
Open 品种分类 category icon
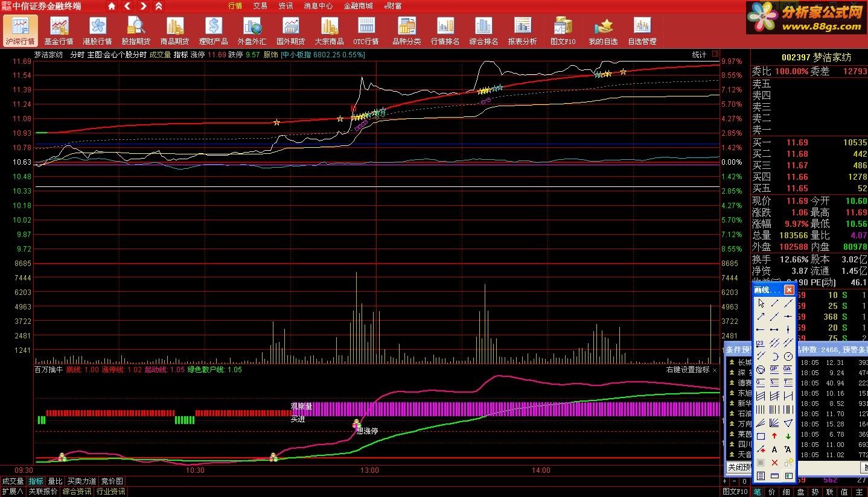coord(406,30)
